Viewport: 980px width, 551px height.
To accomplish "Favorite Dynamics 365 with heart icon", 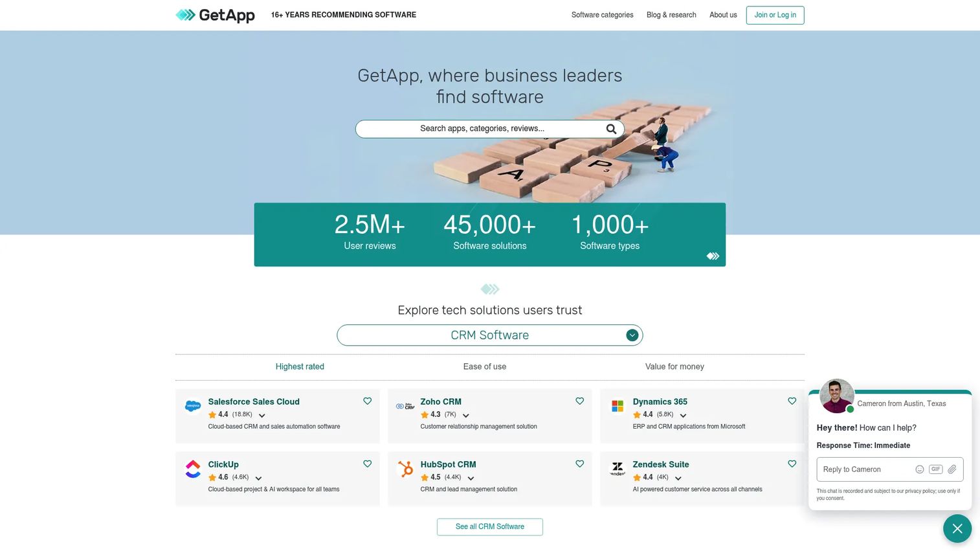I will 792,401.
